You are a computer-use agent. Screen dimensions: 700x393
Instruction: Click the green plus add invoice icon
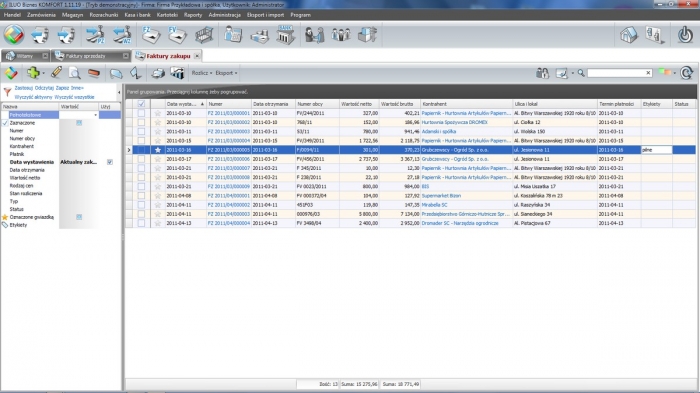[33, 72]
